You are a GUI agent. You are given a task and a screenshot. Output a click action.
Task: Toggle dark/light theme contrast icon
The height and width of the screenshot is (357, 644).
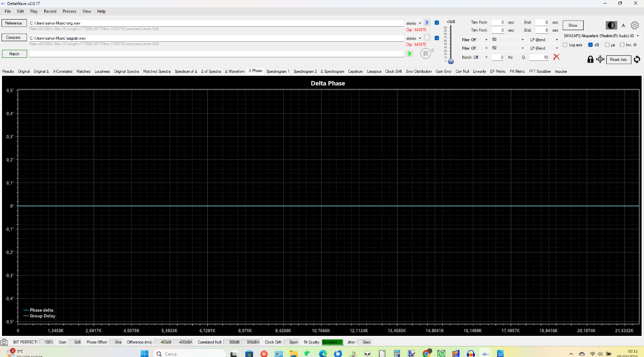click(x=611, y=25)
